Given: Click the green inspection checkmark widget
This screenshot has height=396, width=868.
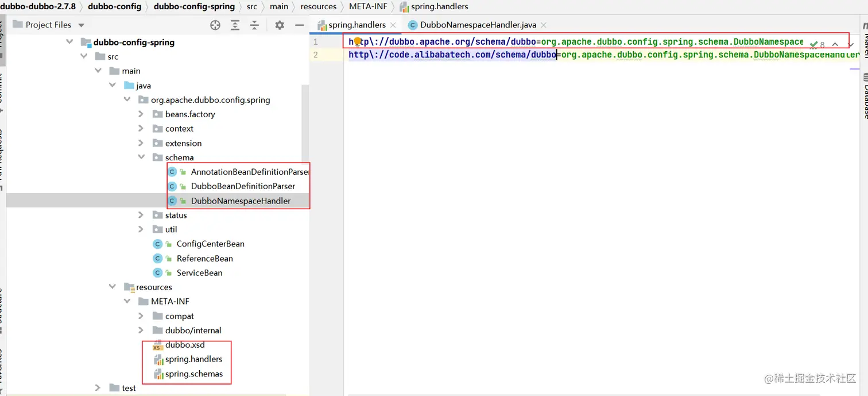Looking at the screenshot, I should (813, 44).
